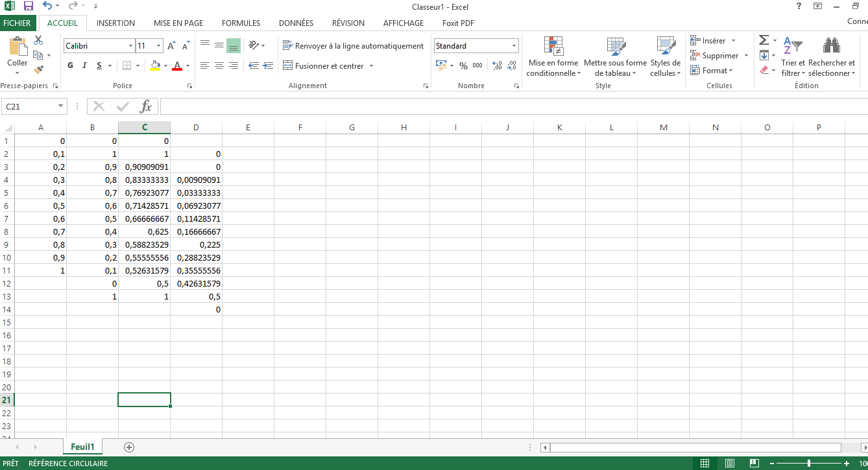Open Rechercher et sélectionner binoculars icon
Screen dimensions: 868x470
point(831,46)
